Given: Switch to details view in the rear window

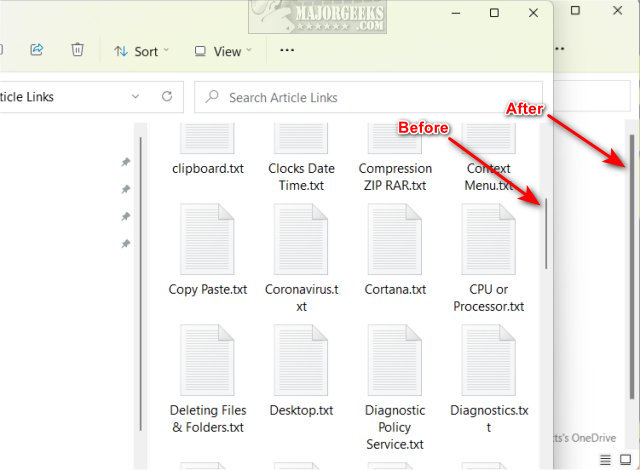Looking at the screenshot, I should 605,460.
